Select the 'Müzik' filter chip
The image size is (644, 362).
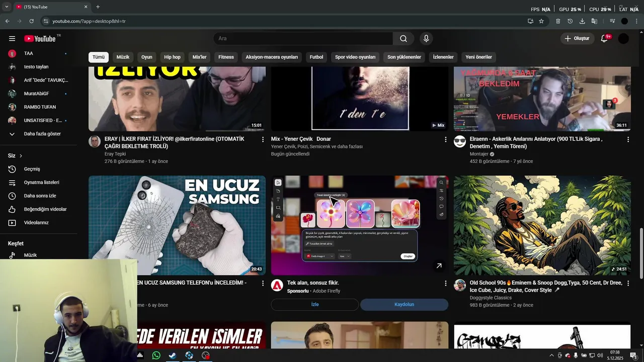(123, 57)
